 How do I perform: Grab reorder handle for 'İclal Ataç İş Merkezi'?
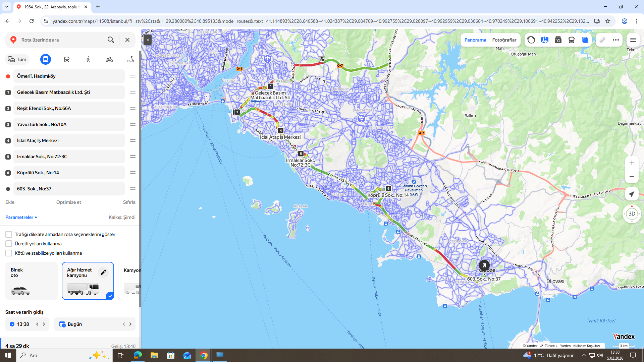click(133, 140)
